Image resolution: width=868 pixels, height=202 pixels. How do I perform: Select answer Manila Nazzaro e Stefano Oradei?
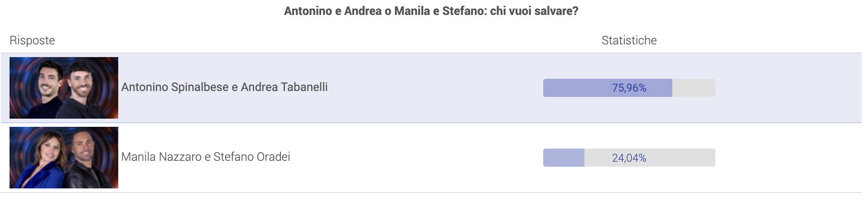click(x=206, y=157)
